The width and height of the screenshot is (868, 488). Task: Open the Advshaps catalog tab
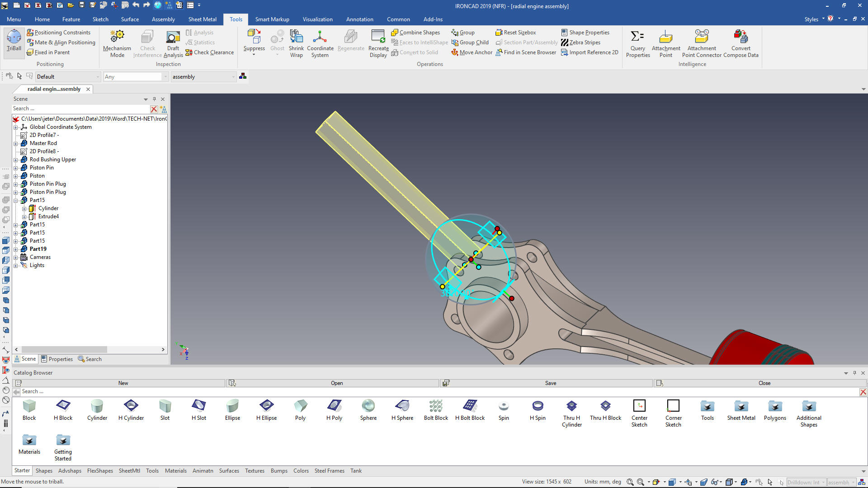point(70,471)
